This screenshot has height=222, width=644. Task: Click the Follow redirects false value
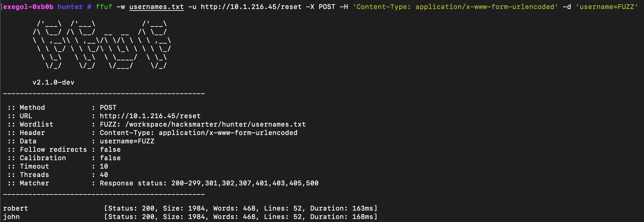110,150
